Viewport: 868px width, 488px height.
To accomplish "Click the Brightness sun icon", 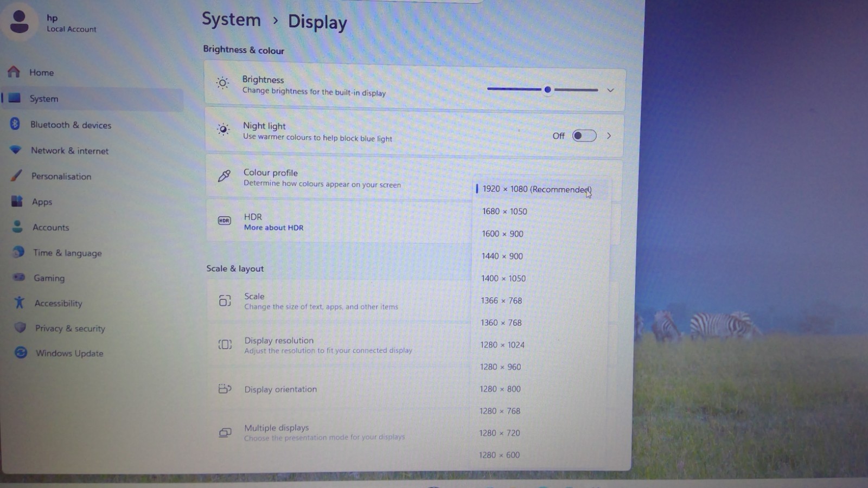I will point(222,83).
